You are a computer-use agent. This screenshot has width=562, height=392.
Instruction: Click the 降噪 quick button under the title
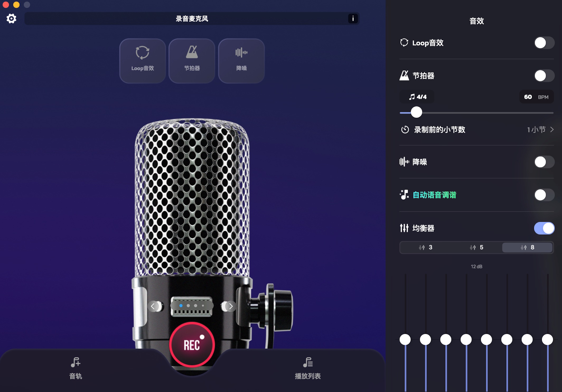241,61
